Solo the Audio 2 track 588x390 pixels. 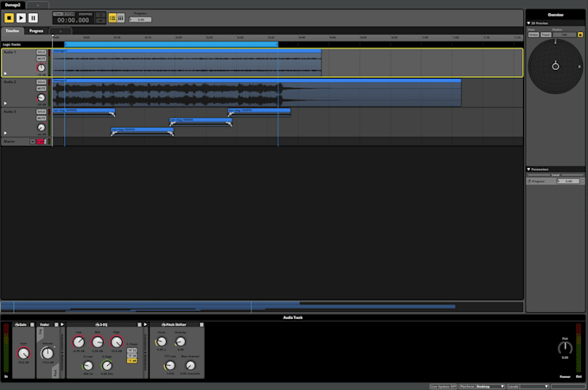pos(42,82)
